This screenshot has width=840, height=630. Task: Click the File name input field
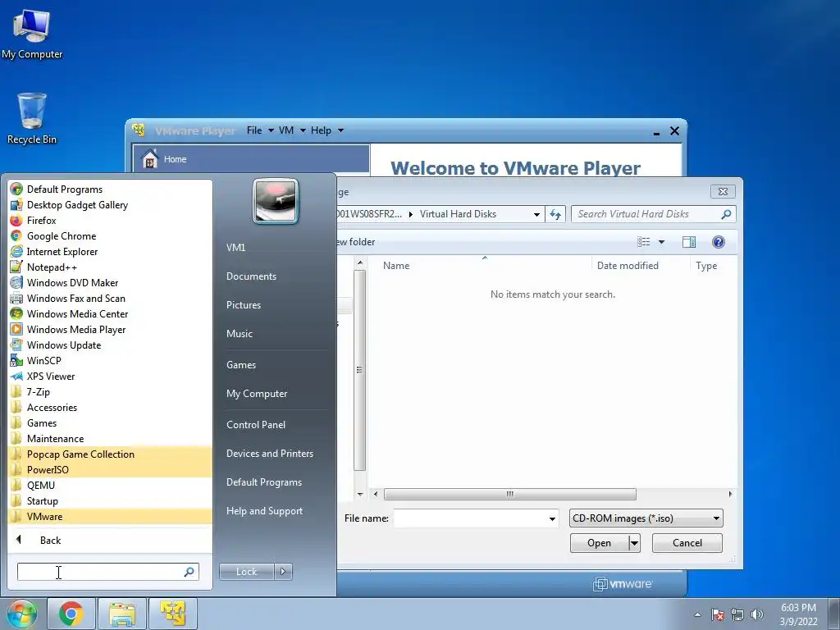click(470, 518)
